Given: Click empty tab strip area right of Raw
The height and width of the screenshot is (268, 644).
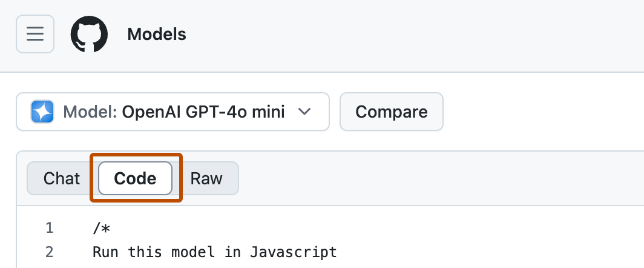Looking at the screenshot, I should (424, 178).
